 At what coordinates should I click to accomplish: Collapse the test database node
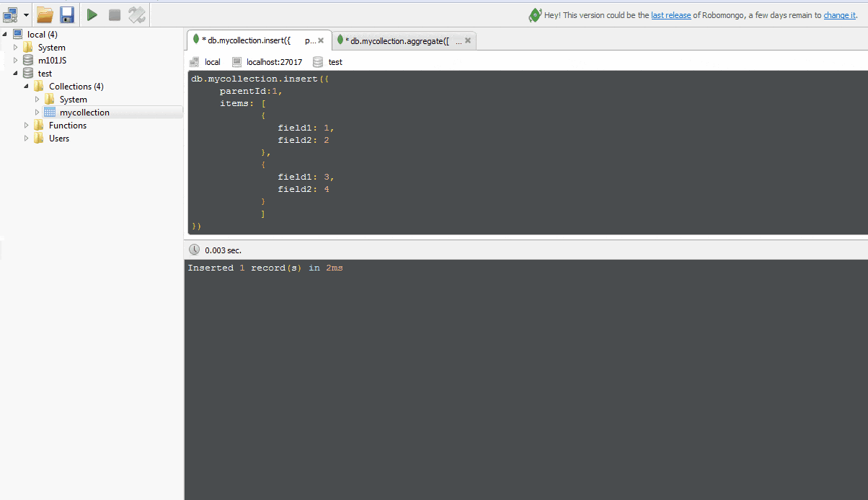coord(16,73)
